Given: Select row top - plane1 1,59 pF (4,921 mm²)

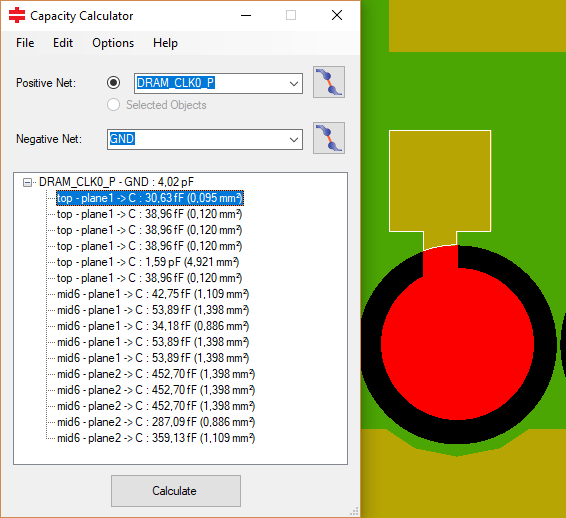Looking at the screenshot, I should click(148, 262).
